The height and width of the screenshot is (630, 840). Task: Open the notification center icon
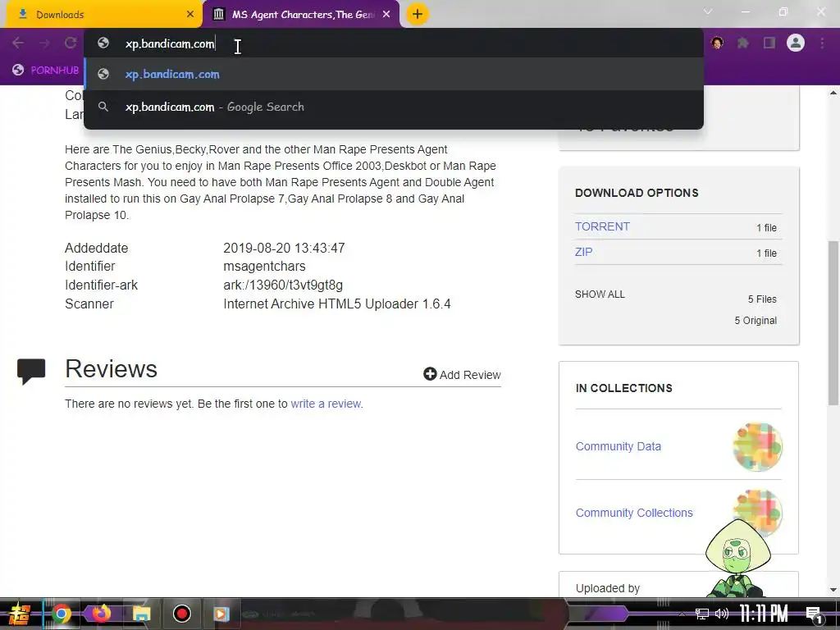814,614
